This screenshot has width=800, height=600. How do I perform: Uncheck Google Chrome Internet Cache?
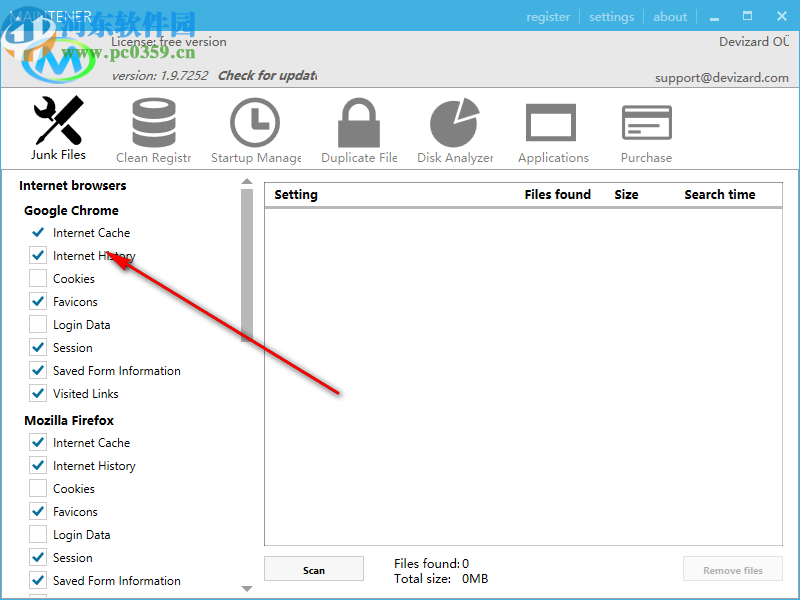(x=38, y=233)
